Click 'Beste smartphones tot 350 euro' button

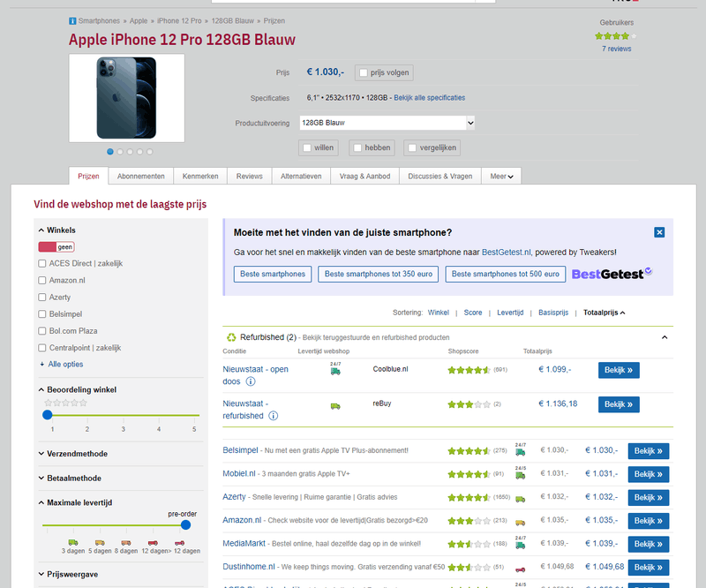pos(379,274)
